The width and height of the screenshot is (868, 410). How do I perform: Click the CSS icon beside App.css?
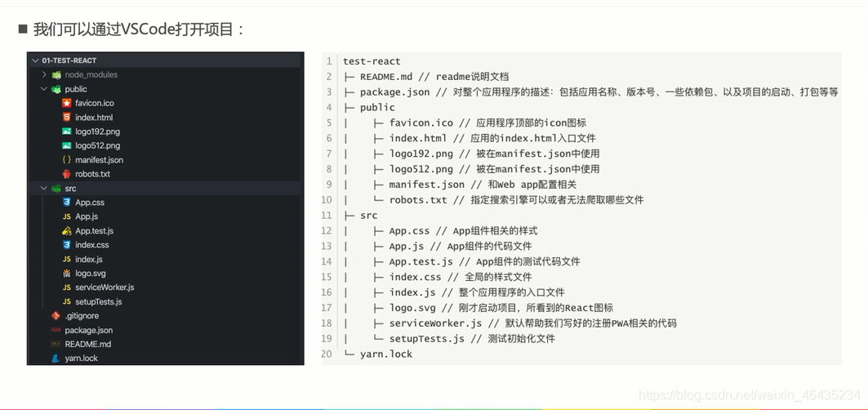tap(66, 203)
